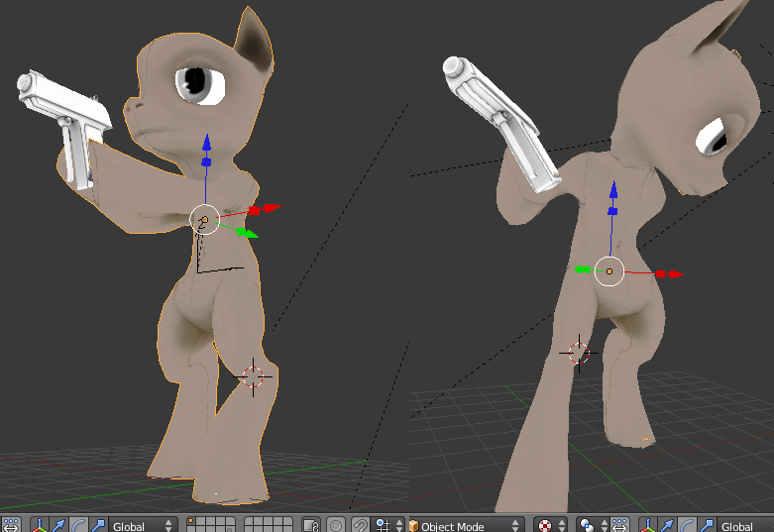Screen dimensions: 774x532
Task: Click the white manipulator circle in the left viewport
Action: tap(204, 220)
